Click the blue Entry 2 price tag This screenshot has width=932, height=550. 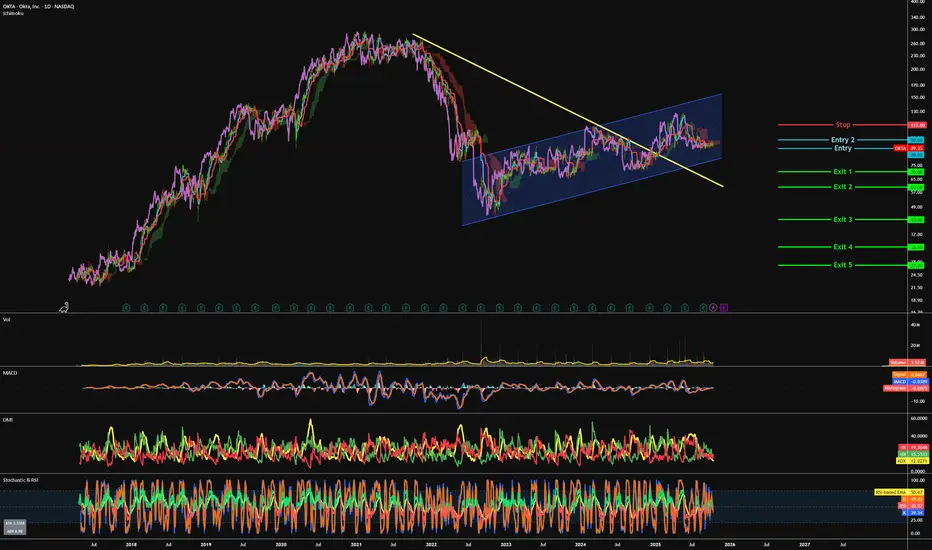pyautogui.click(x=917, y=140)
